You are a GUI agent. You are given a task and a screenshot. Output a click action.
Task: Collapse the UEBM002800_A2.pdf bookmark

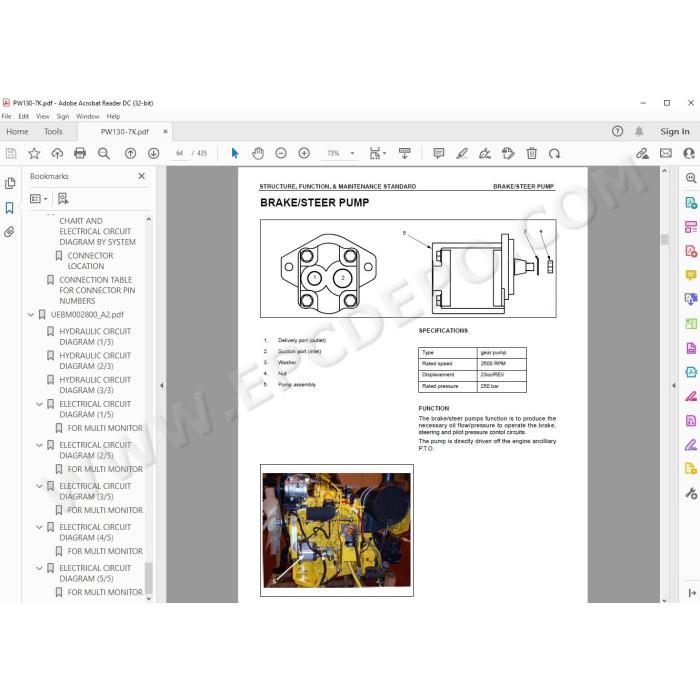click(x=31, y=315)
